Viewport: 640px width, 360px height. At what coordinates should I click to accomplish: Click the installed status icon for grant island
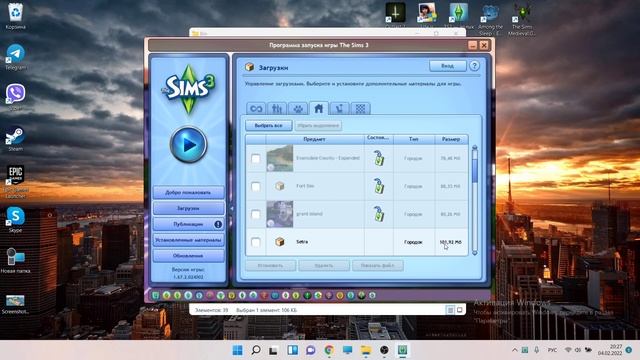379,214
